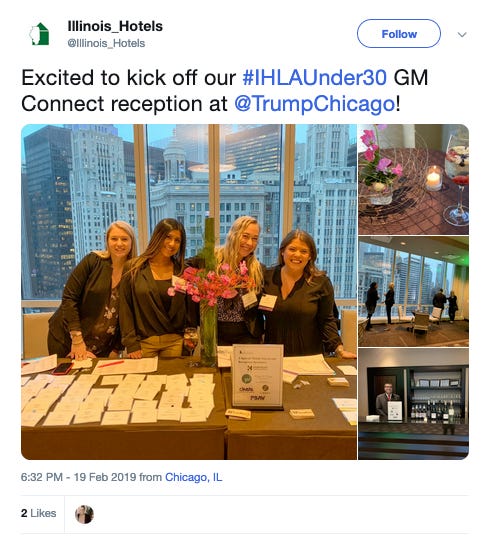Click the name badges spread on the table
491x539 pixels.
pos(117,398)
